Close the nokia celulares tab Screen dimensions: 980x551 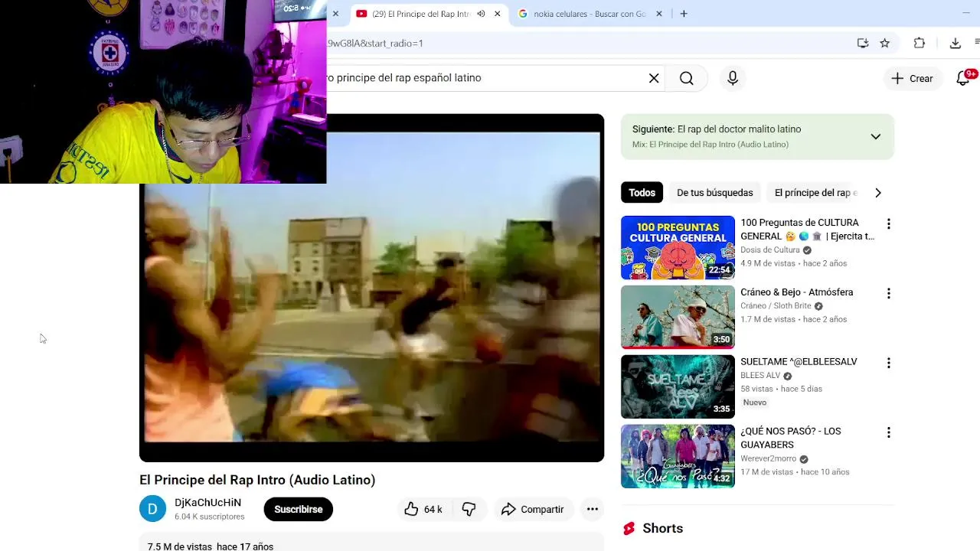pos(658,14)
